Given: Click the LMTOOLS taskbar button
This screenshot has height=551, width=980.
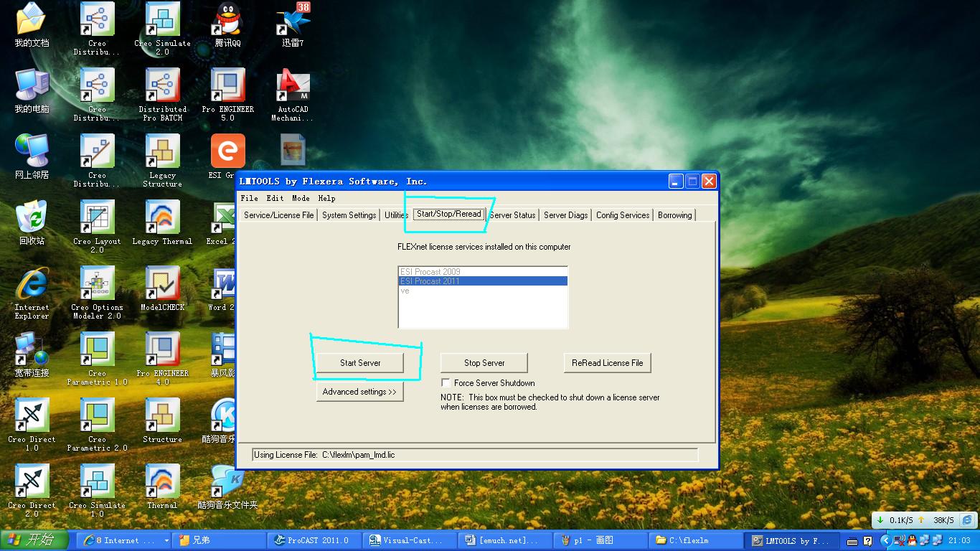Looking at the screenshot, I should (x=790, y=540).
